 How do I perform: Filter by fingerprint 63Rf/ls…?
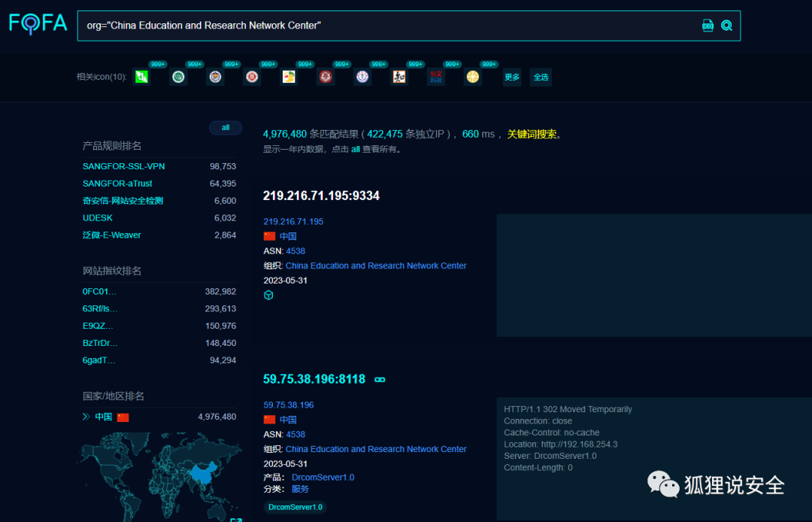[x=100, y=308]
